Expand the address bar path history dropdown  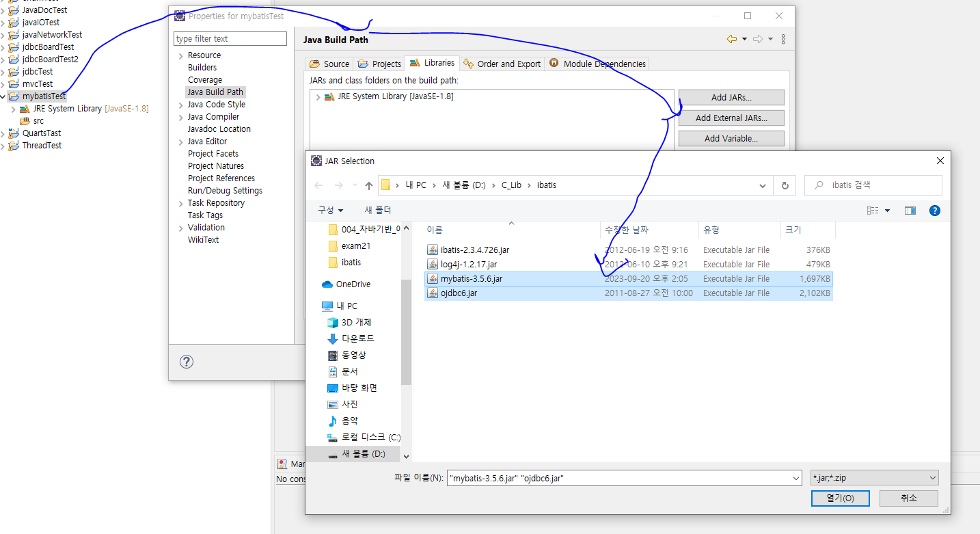click(x=763, y=185)
